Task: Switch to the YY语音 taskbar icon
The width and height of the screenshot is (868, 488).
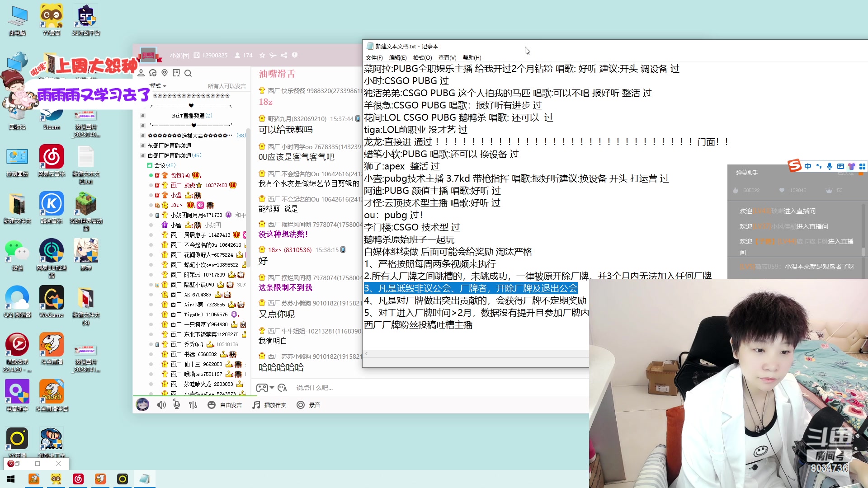Action: pos(56,479)
